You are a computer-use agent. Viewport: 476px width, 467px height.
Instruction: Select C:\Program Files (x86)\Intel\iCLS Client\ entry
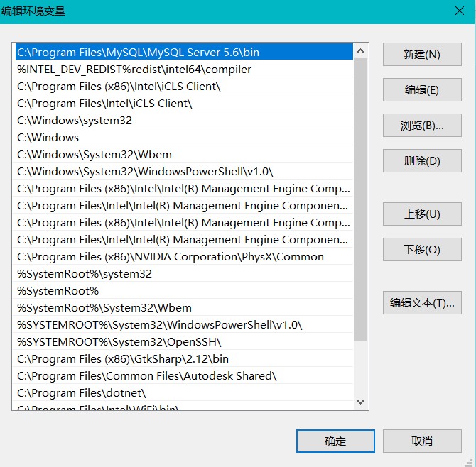(x=184, y=87)
